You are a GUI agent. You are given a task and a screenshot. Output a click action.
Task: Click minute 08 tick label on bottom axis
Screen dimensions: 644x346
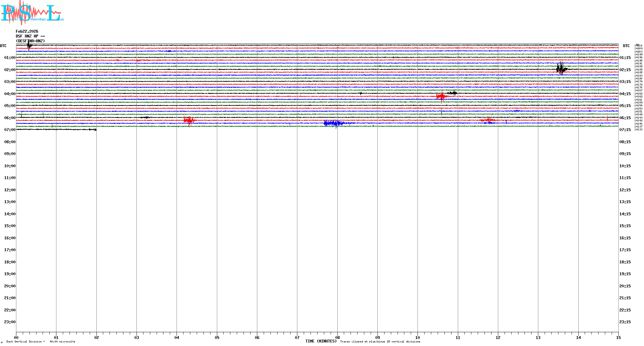(337, 337)
